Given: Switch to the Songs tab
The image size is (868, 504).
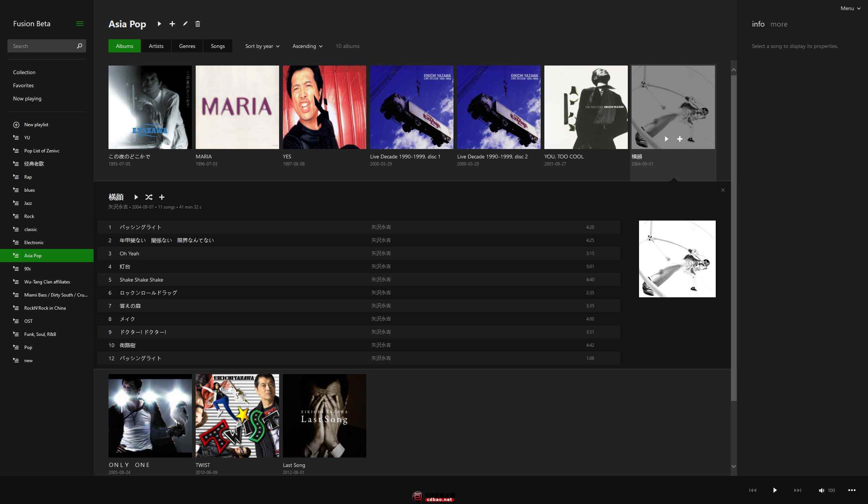Looking at the screenshot, I should click(x=218, y=46).
